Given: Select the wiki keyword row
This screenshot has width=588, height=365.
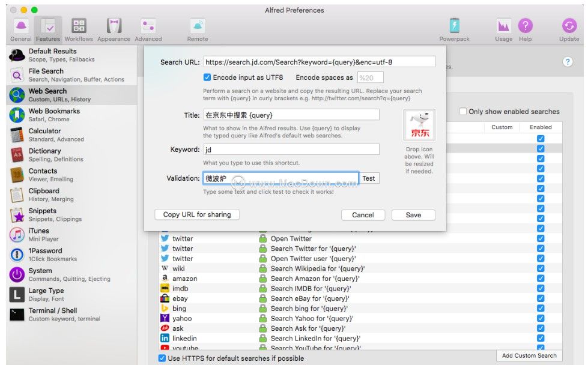Looking at the screenshot, I should (360, 268).
